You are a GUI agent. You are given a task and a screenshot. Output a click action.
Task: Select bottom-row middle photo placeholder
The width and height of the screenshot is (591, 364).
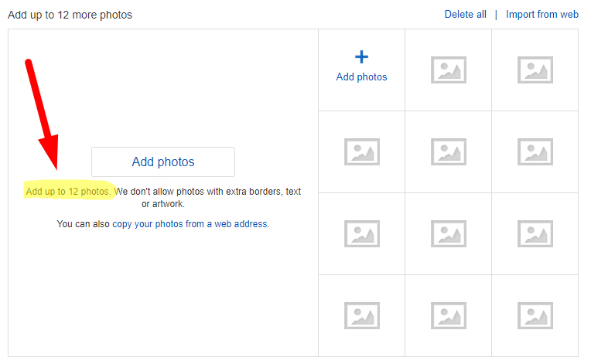coord(448,315)
